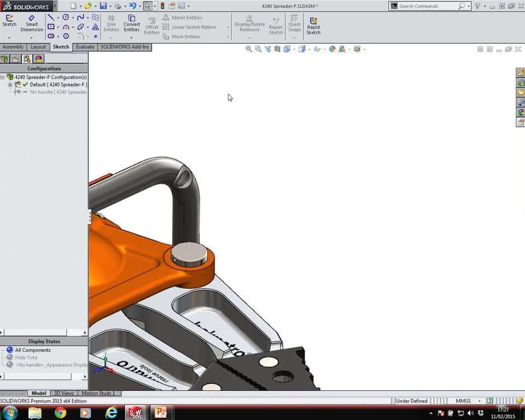
Task: Open the Motion Study 1 tab
Action: click(x=99, y=393)
